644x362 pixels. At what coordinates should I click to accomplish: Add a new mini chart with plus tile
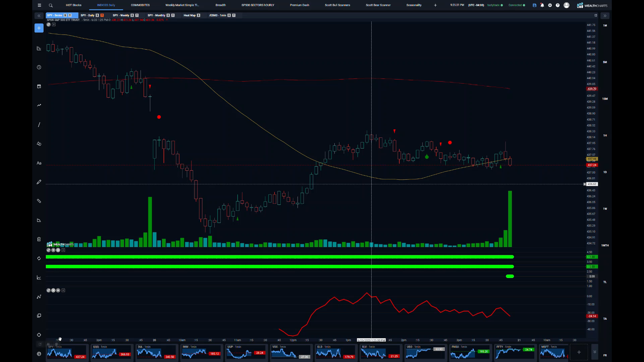point(579,352)
